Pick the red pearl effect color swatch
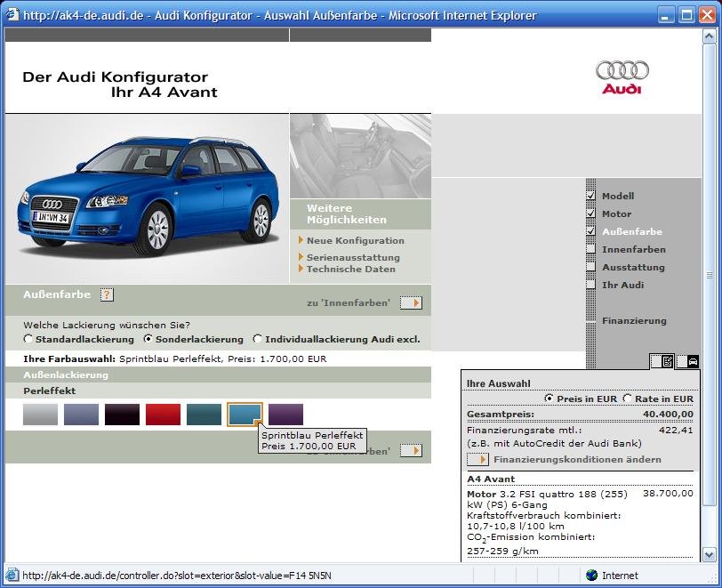 (163, 415)
